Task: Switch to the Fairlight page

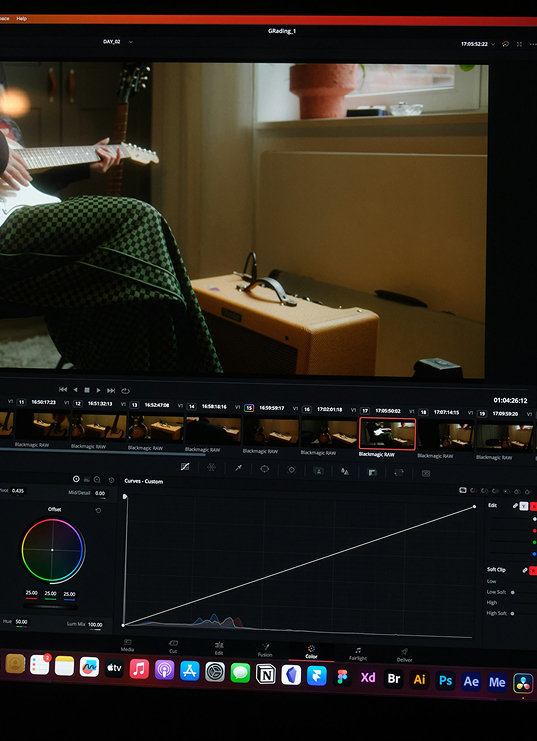Action: [358, 654]
